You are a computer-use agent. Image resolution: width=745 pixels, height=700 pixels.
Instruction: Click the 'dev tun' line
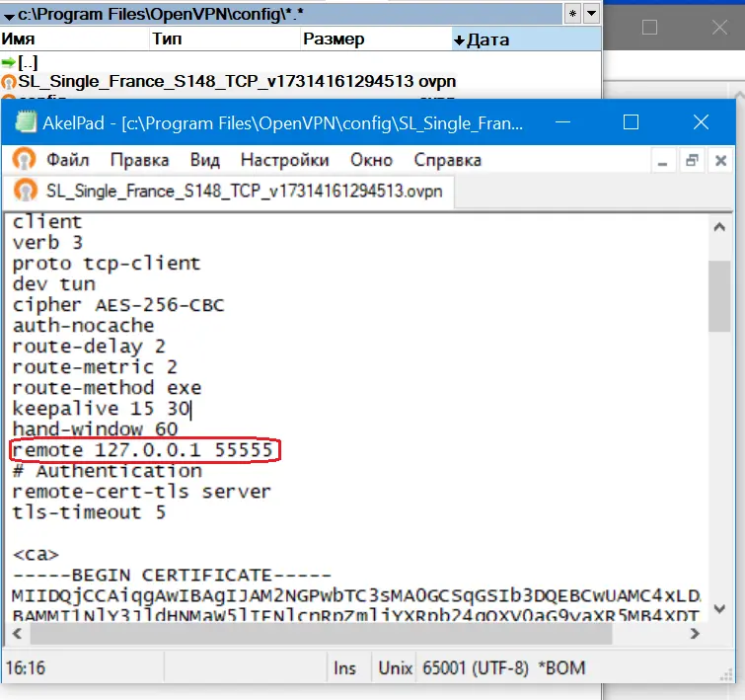[53, 284]
